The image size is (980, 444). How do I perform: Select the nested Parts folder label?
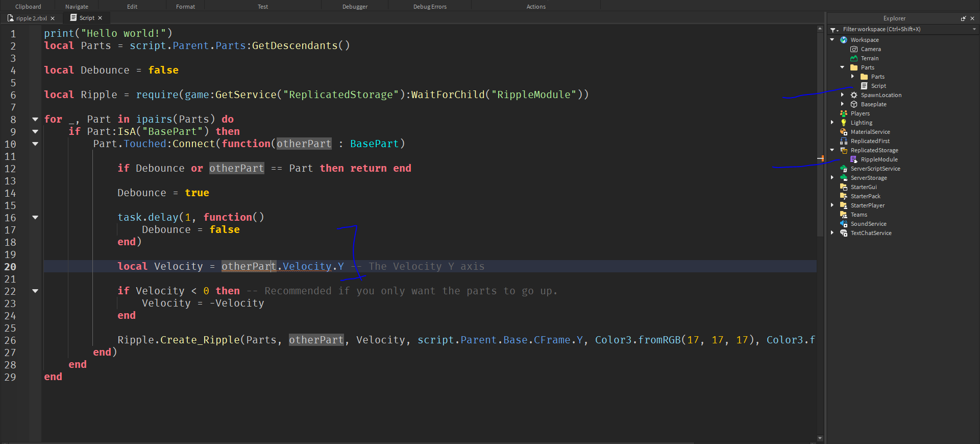coord(878,77)
